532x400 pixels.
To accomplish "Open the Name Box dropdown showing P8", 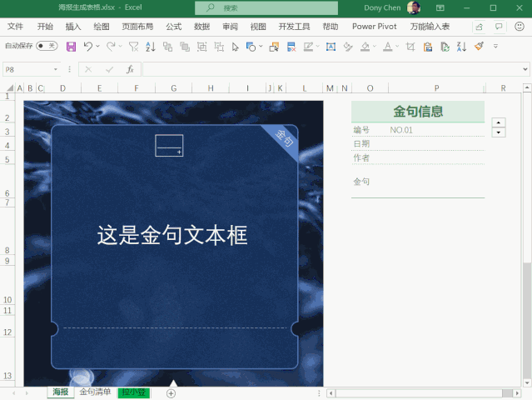I will pos(55,70).
